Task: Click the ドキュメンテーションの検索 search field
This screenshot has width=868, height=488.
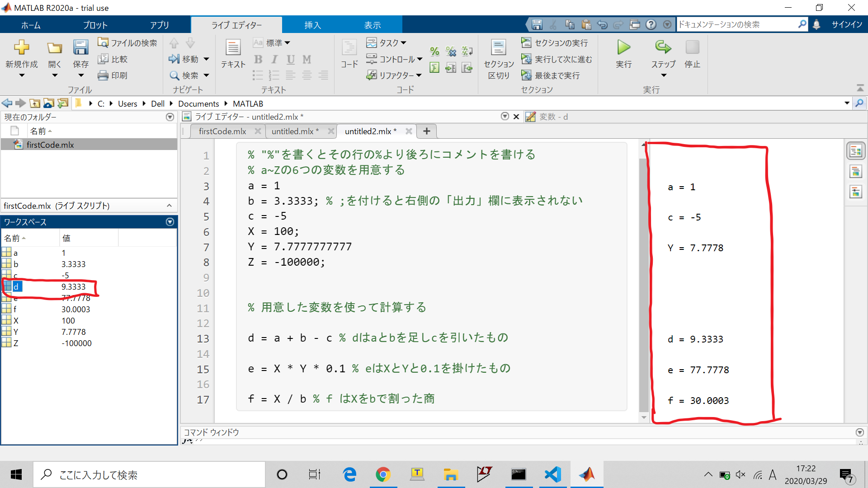Action: 737,24
